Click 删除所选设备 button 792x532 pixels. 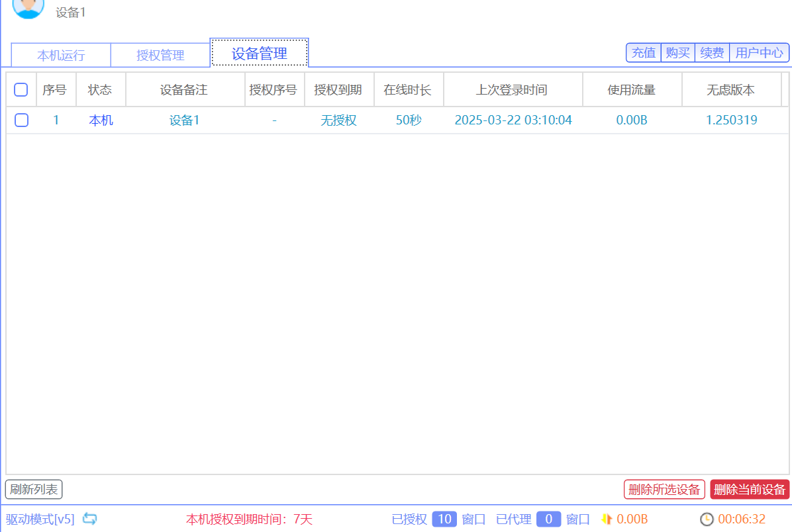(664, 490)
